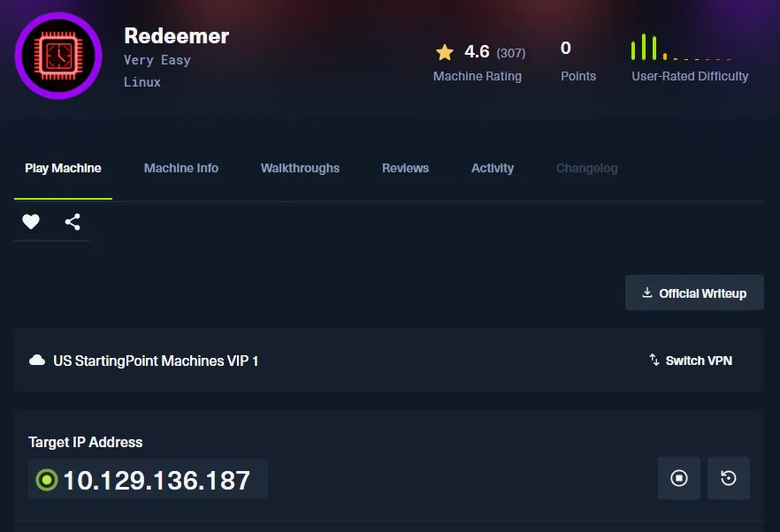Click the Very Easy difficulty label
Image resolution: width=780 pixels, height=532 pixels.
coord(157,60)
